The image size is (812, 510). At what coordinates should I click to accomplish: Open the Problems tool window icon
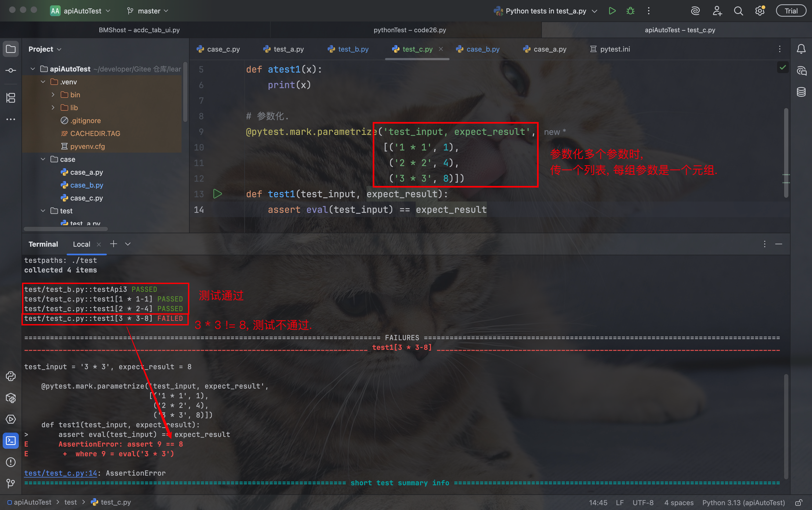tap(11, 462)
